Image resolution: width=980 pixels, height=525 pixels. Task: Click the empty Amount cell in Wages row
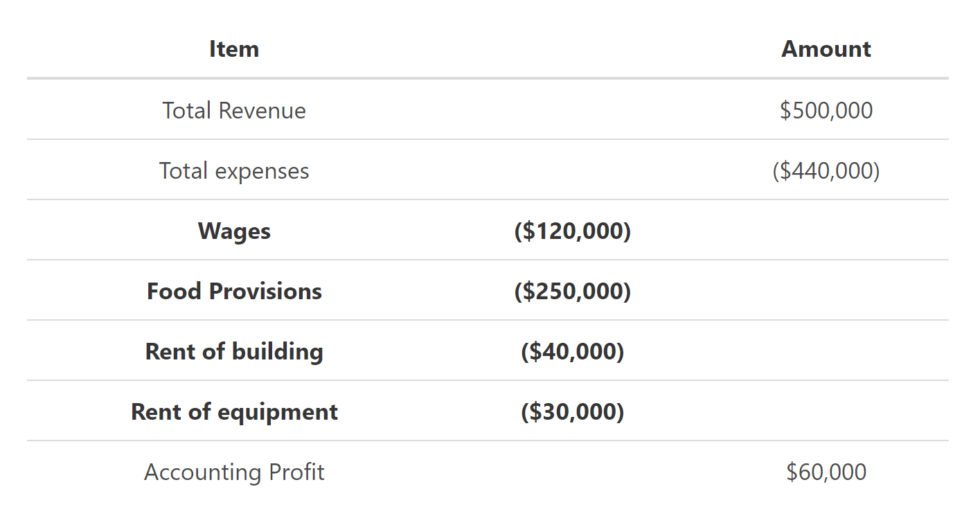(x=826, y=231)
